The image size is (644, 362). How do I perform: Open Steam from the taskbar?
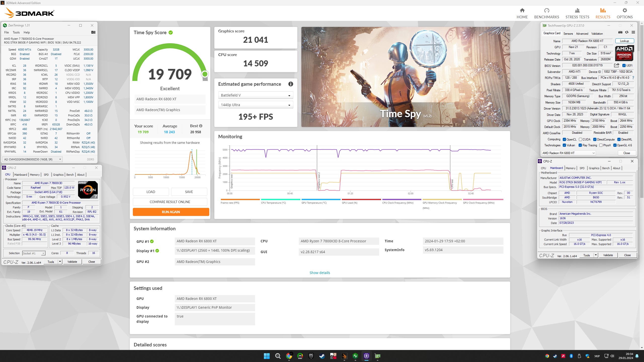(322, 356)
